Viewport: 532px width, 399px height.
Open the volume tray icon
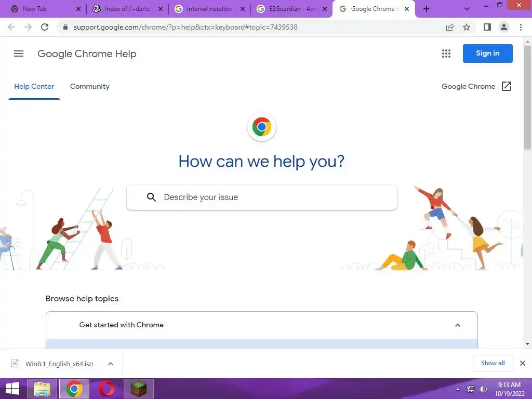click(483, 389)
